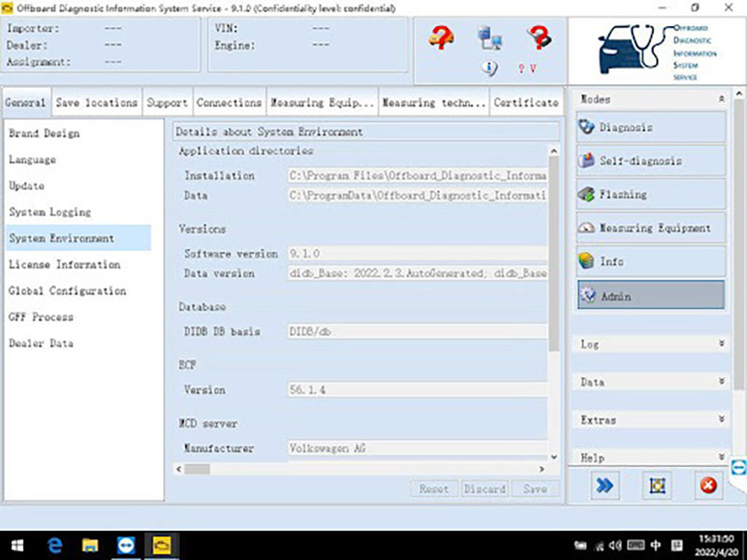Select Admin mode
Image resolution: width=747 pixels, height=560 pixels.
(651, 295)
